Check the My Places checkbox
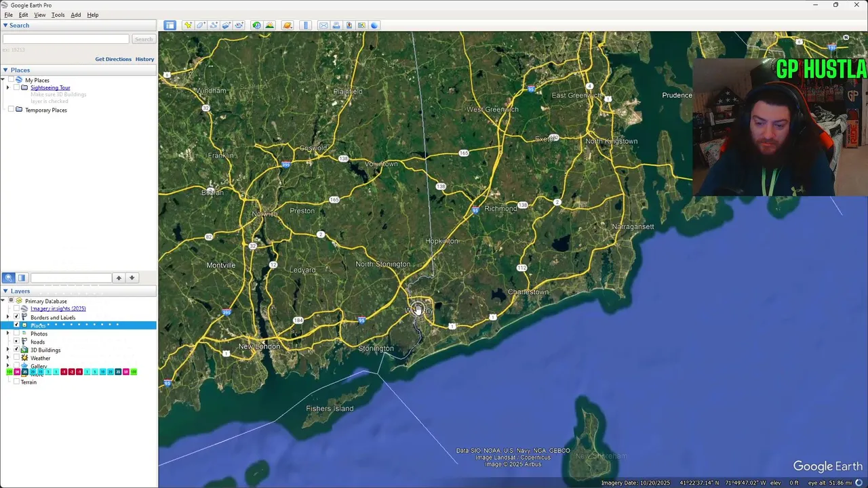This screenshot has width=868, height=488. point(11,80)
